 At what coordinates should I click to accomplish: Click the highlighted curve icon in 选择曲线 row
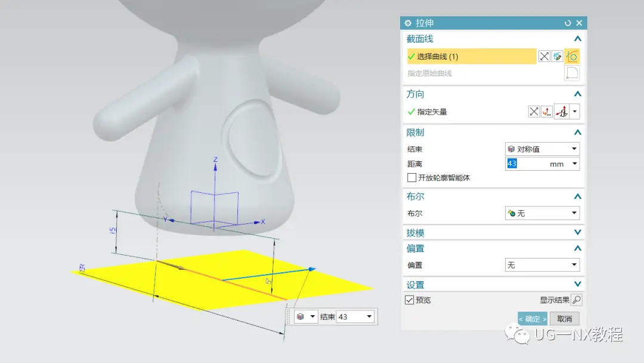click(572, 56)
